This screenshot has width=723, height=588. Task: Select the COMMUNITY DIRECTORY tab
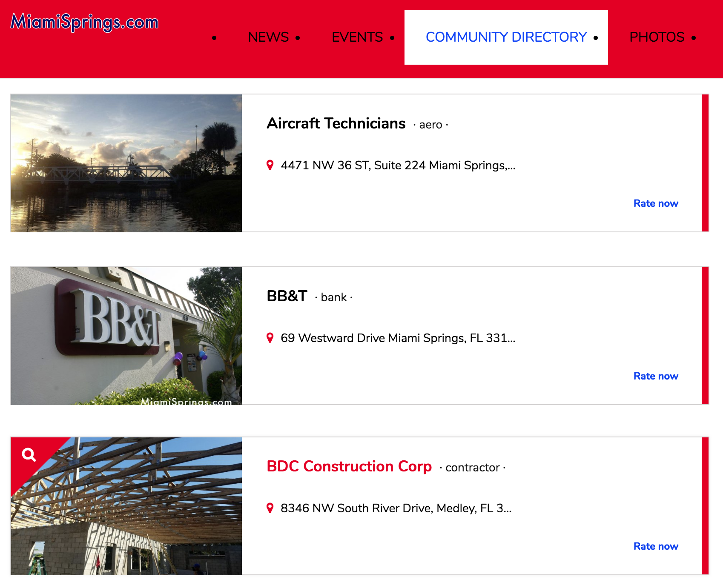[506, 37]
